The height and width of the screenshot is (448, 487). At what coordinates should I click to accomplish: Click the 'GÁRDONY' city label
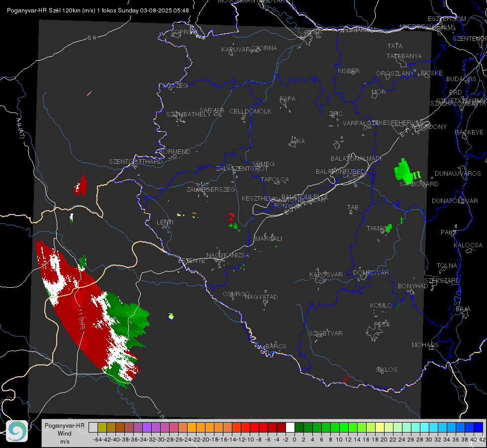pos(432,127)
